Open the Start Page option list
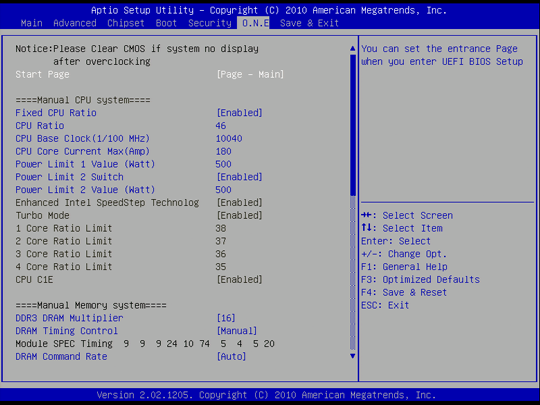 pyautogui.click(x=250, y=74)
